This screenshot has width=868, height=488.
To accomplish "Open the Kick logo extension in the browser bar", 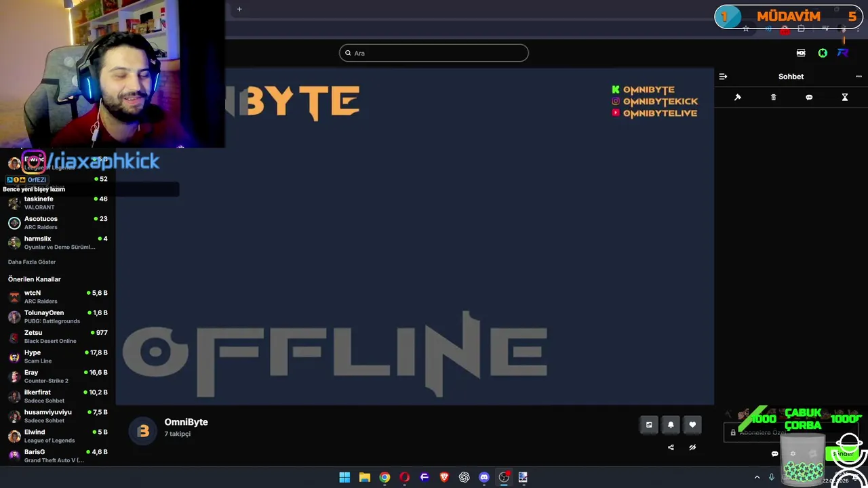I will pyautogui.click(x=823, y=53).
